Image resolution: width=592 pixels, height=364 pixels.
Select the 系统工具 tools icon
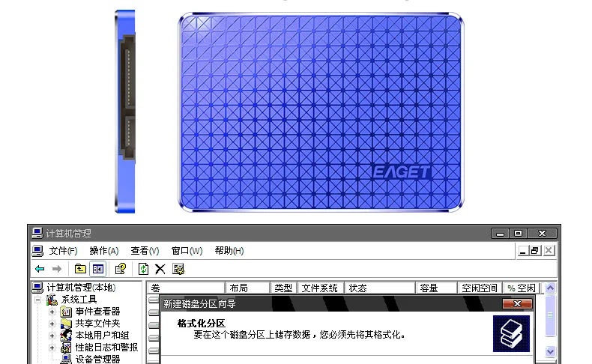tap(52, 300)
